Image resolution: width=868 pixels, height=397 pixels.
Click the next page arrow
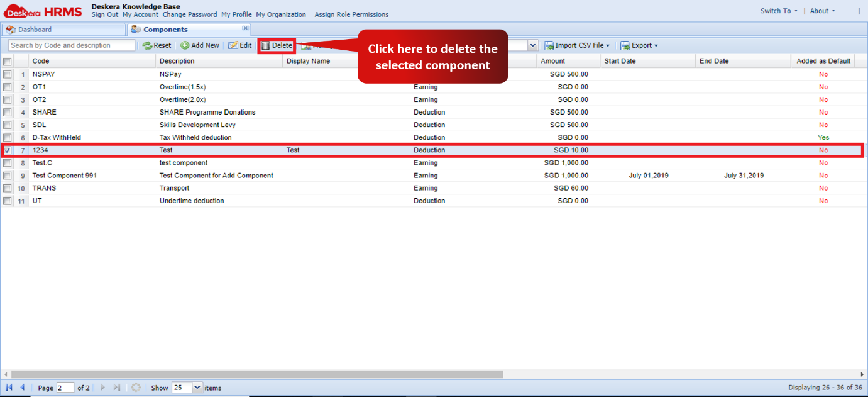click(102, 388)
